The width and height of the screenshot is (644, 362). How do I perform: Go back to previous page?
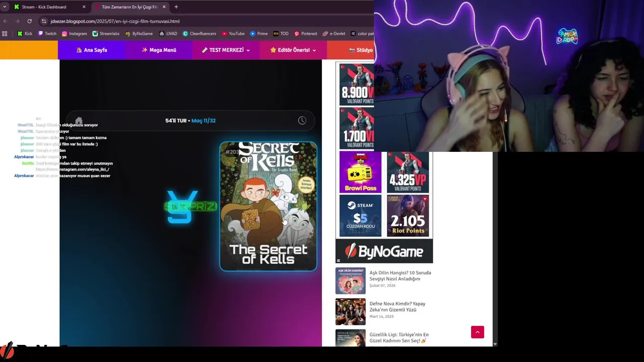pos(5,21)
